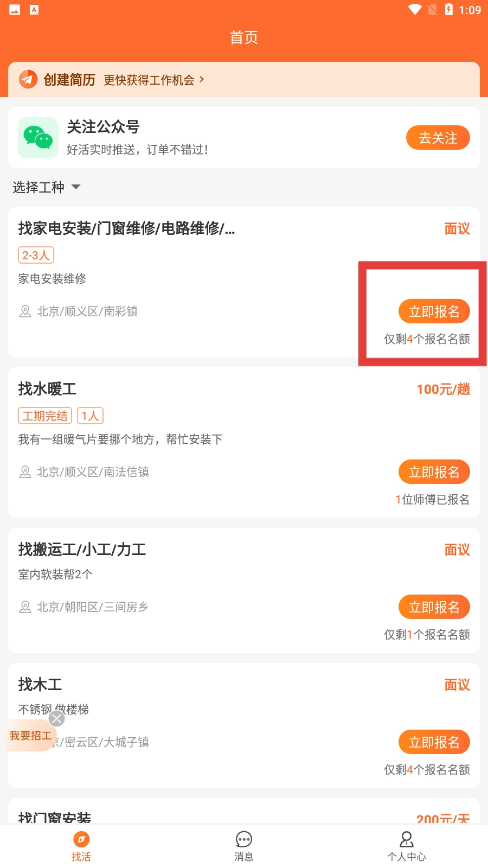The image size is (488, 868).
Task: Open the 找水暖工 job listing title
Action: (48, 389)
